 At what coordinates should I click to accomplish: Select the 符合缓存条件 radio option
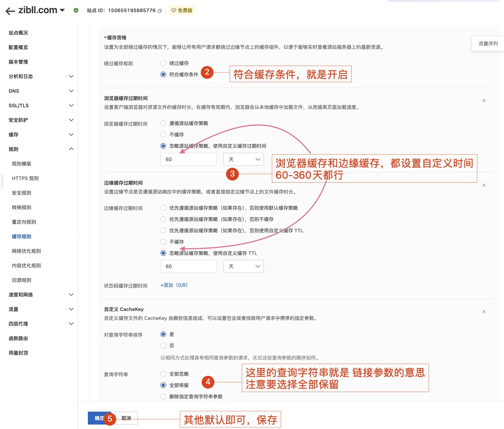tap(163, 74)
